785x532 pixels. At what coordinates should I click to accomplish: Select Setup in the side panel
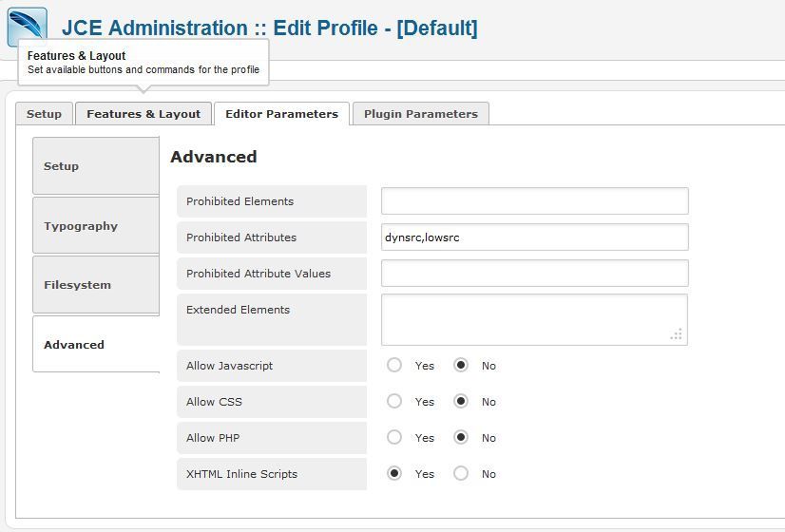pos(96,165)
